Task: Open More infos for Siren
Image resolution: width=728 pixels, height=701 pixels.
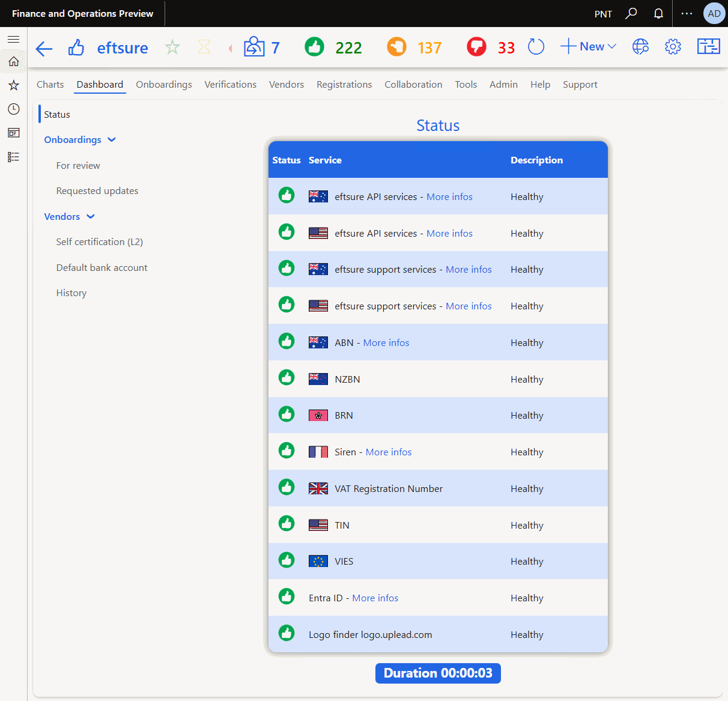Action: [389, 452]
